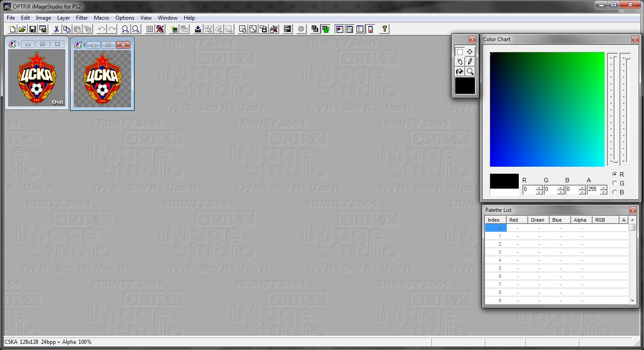This screenshot has width=644, height=350.
Task: Zoom out with the magnifier toolbar icon
Action: pos(125,29)
